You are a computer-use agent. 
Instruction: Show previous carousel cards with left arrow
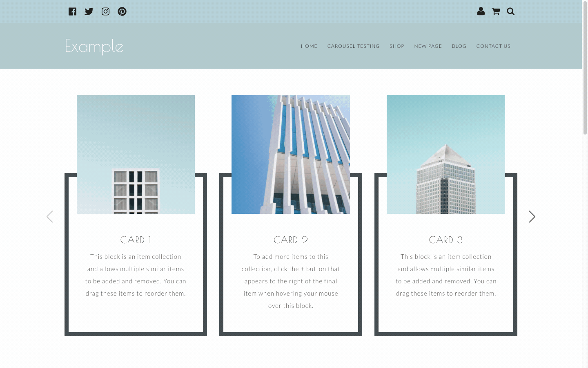50,217
